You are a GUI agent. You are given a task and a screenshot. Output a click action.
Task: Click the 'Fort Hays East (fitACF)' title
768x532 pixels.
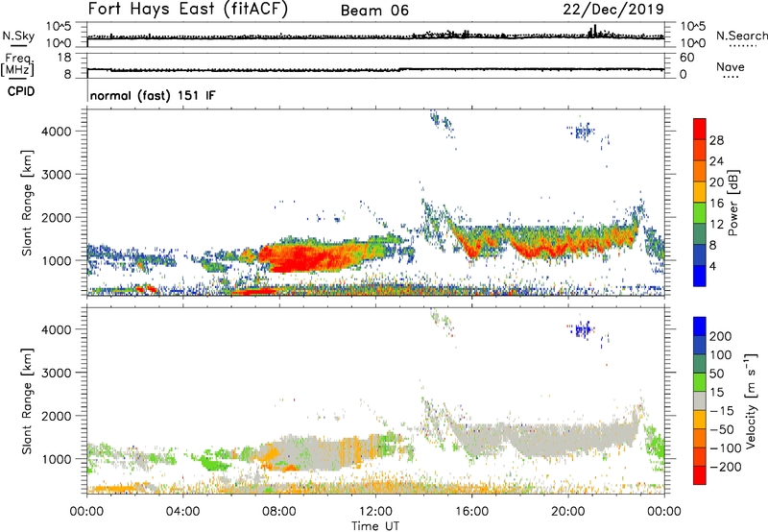pyautogui.click(x=187, y=10)
